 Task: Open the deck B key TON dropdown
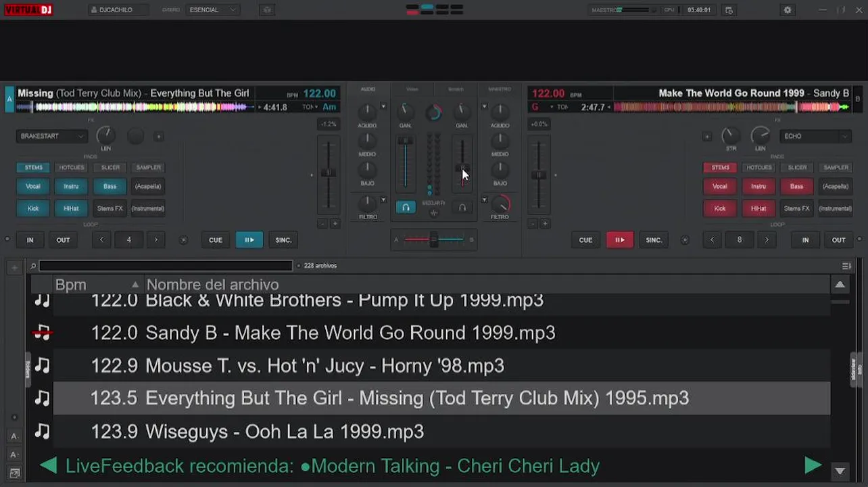click(x=560, y=107)
